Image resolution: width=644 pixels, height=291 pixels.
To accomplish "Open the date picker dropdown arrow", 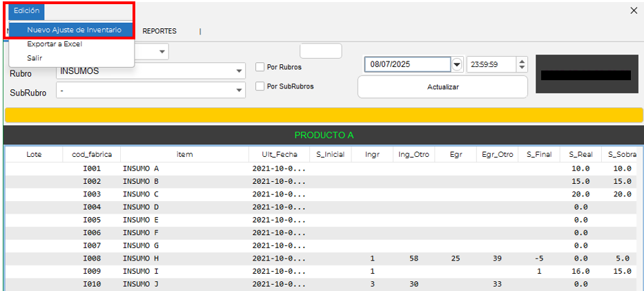I will 457,64.
